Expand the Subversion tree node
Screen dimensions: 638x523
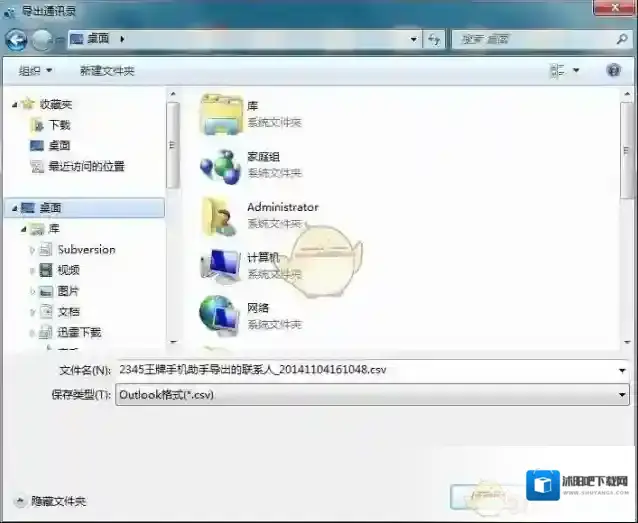coord(33,250)
